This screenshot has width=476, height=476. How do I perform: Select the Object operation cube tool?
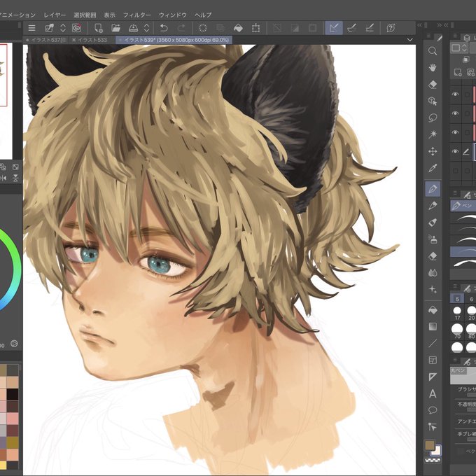tap(433, 101)
